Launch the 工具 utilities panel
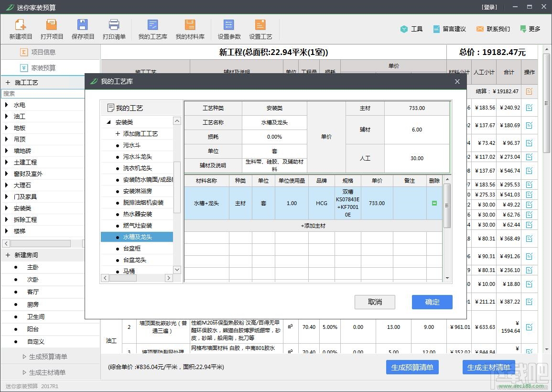 coord(411,29)
